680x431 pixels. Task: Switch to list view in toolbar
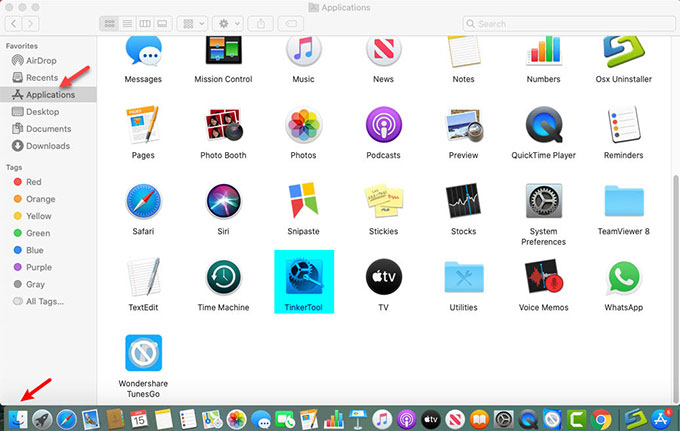tap(127, 23)
